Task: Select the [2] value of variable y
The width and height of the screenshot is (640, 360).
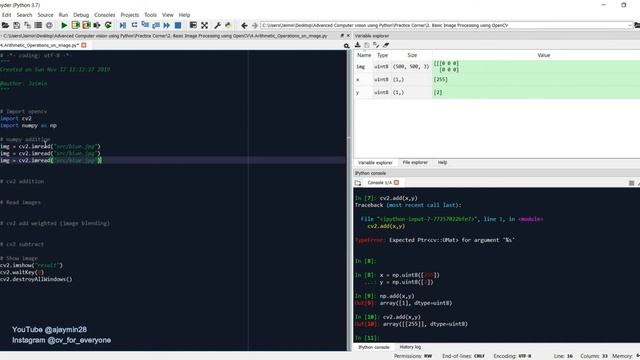Action: point(438,93)
